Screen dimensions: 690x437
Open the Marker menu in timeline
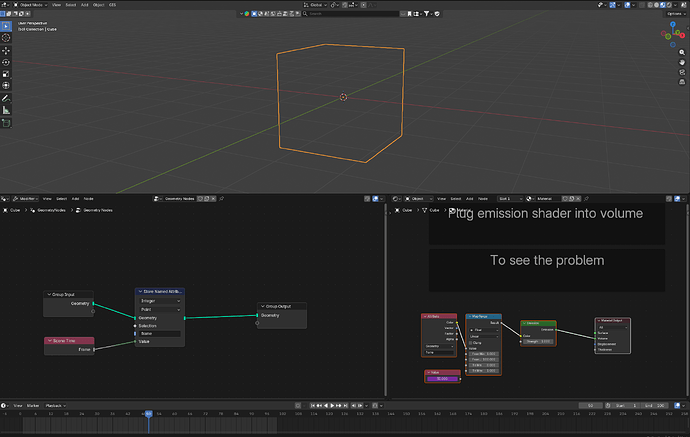pos(33,405)
